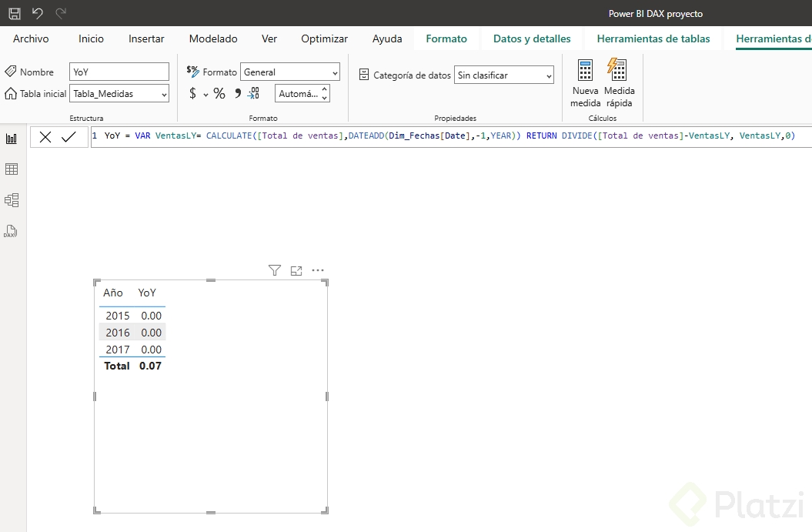Open the Archivo menu
The image size is (812, 532).
[31, 38]
